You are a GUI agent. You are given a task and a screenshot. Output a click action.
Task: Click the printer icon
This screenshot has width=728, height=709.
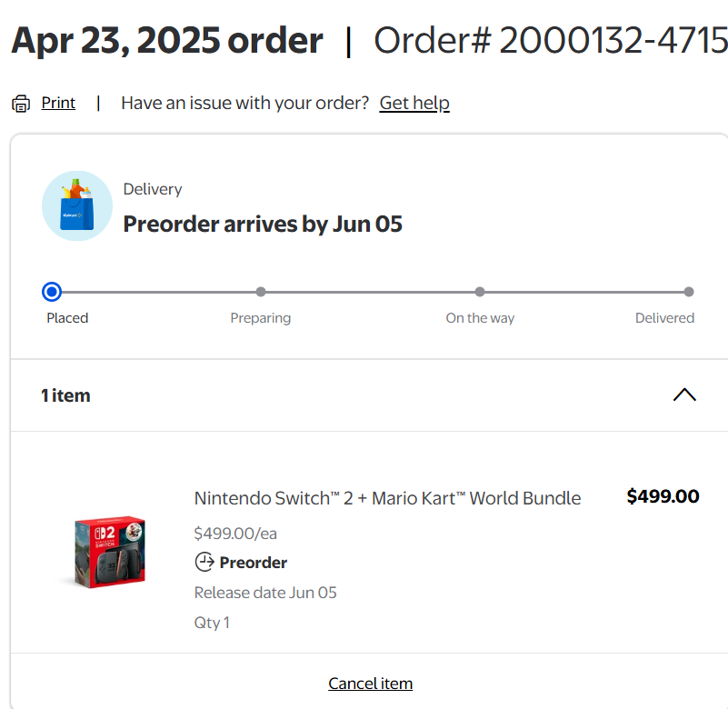[20, 104]
